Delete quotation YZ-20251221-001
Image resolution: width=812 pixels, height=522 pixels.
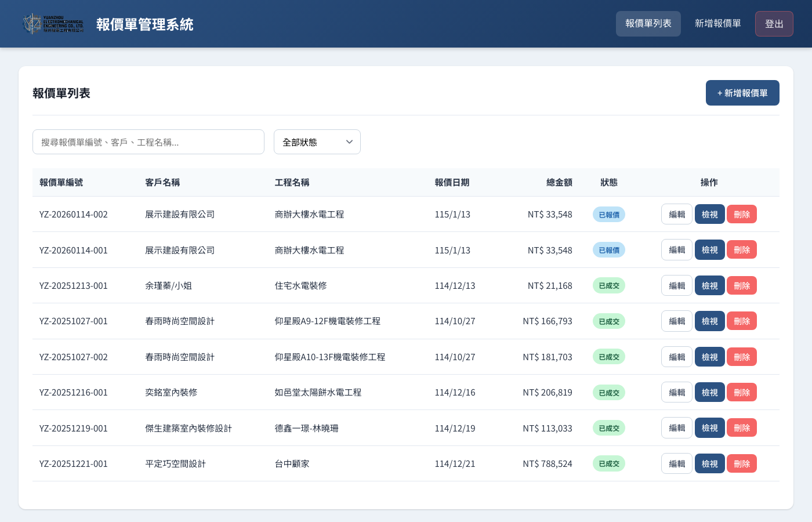click(x=741, y=463)
